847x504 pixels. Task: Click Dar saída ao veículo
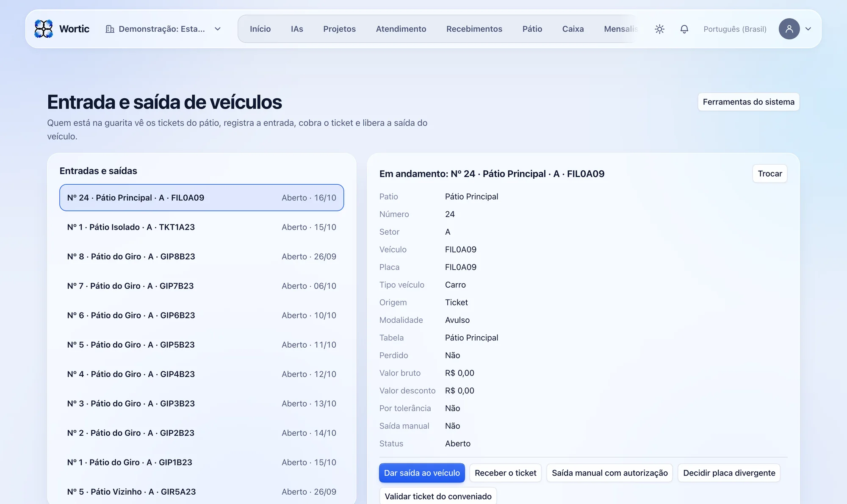coord(422,473)
